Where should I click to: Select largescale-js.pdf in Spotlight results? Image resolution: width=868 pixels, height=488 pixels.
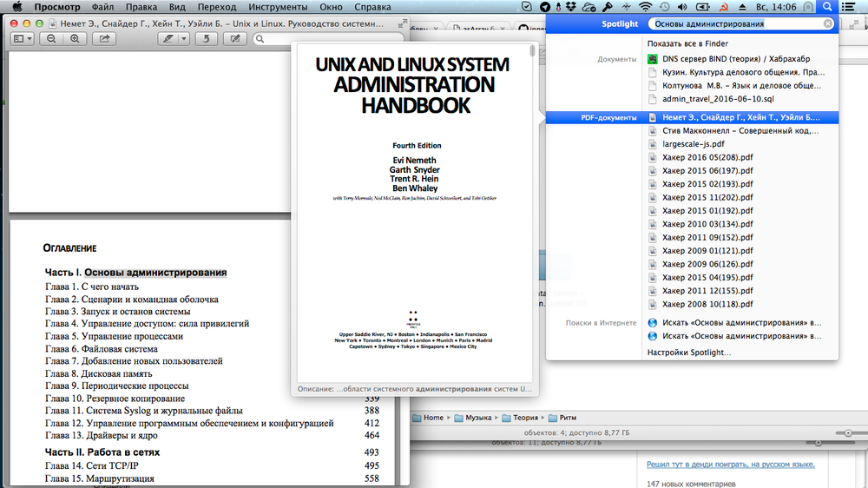pyautogui.click(x=693, y=144)
